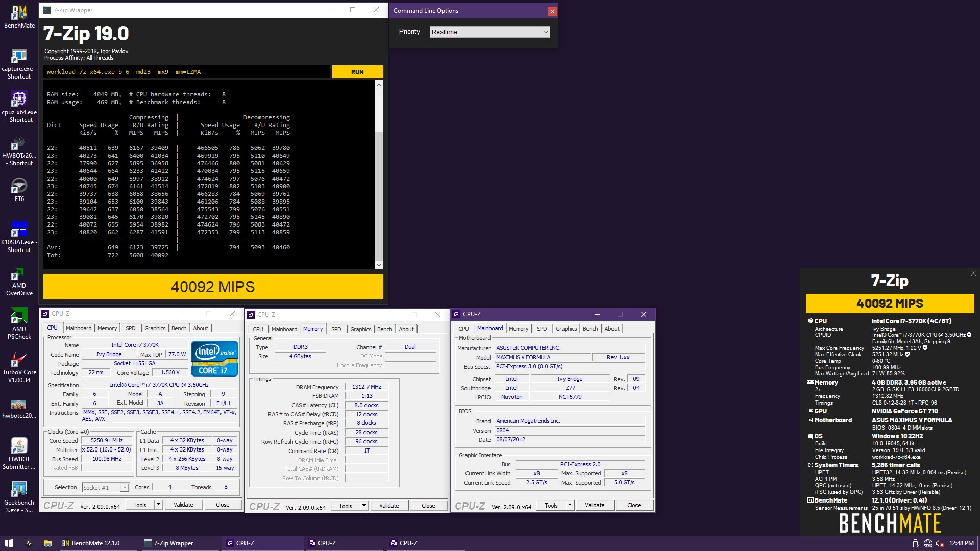Open the Windows Start menu
The width and height of the screenshot is (980, 551).
9,543
